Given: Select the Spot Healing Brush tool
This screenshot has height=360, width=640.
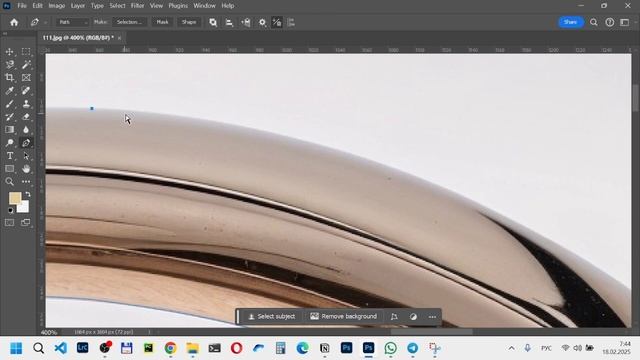Looking at the screenshot, I should (26, 91).
